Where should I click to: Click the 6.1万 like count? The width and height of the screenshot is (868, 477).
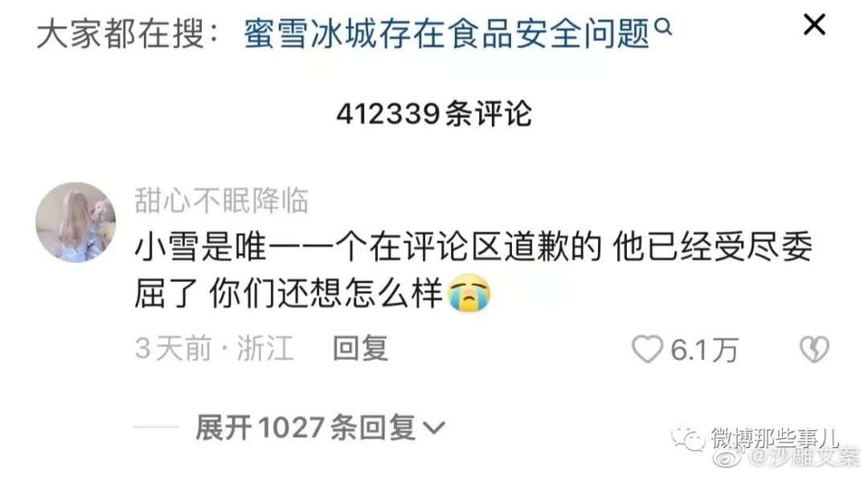click(x=704, y=350)
